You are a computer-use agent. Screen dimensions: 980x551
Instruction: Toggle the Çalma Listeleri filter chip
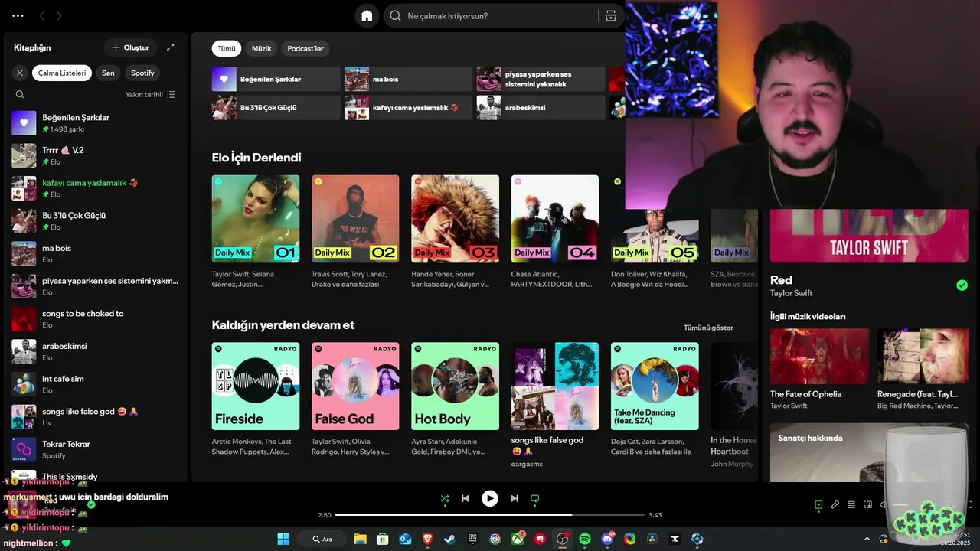pyautogui.click(x=62, y=73)
